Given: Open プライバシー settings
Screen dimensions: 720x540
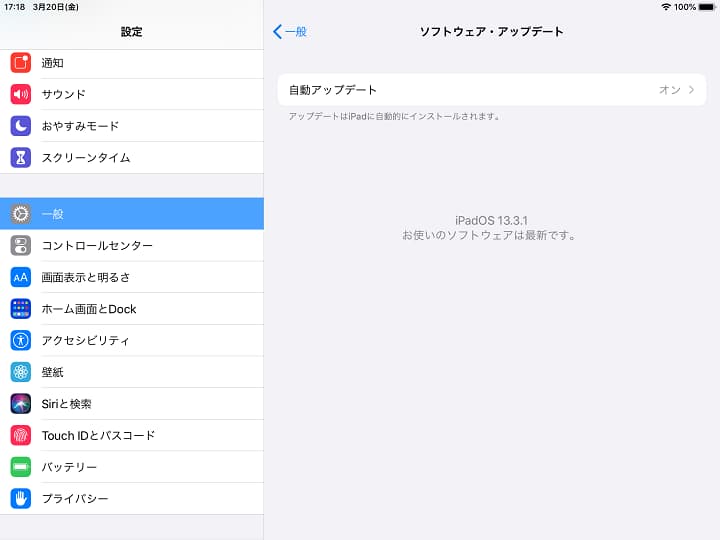Looking at the screenshot, I should click(132, 499).
